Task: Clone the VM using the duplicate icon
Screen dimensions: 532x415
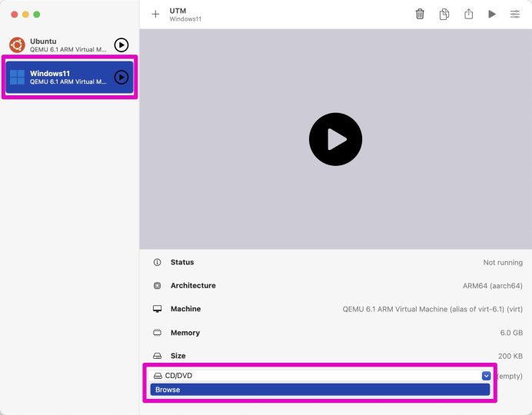Action: coord(444,15)
